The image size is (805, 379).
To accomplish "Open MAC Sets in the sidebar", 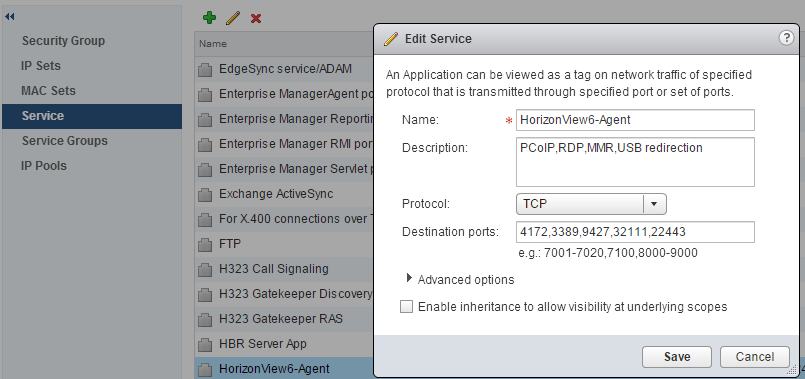I will 48,90.
